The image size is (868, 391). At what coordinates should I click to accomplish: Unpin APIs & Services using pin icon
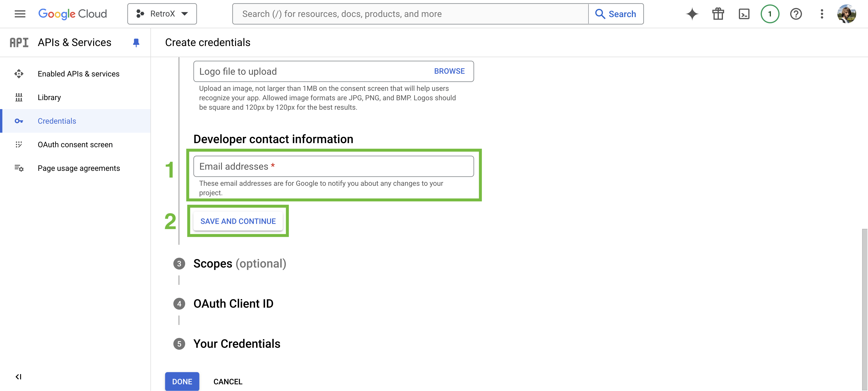point(136,42)
